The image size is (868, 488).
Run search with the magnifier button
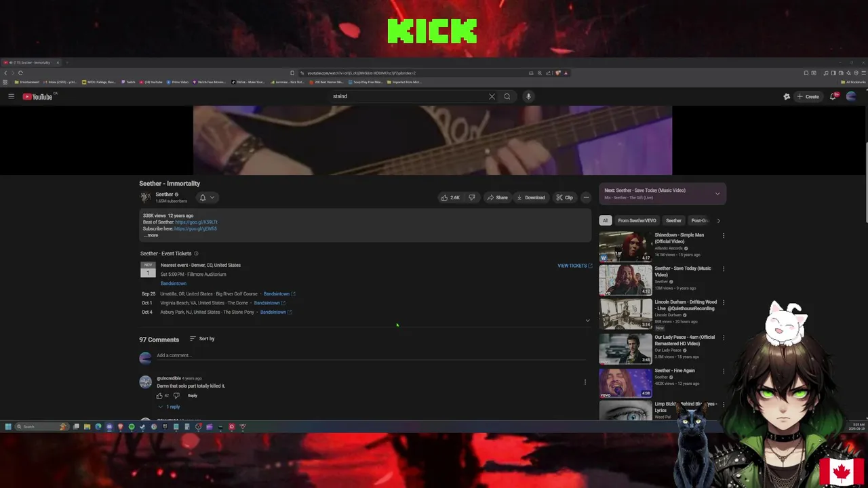507,96
